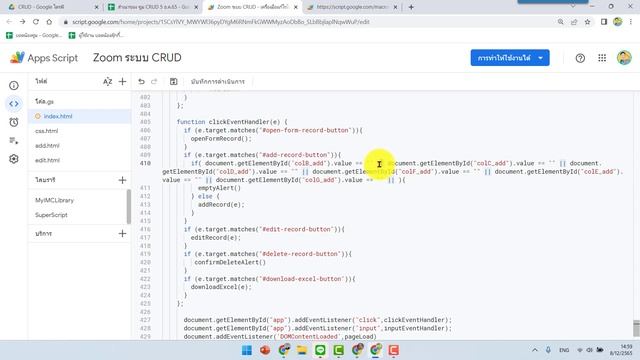Select the index.html file
This screenshot has height=360, width=640.
[x=80, y=116]
